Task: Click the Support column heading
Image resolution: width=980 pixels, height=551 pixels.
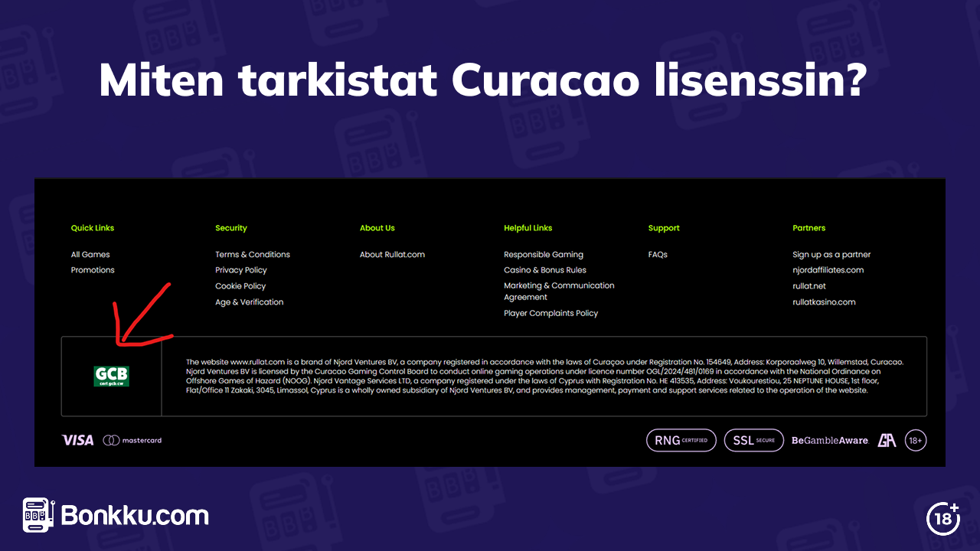Action: (664, 228)
